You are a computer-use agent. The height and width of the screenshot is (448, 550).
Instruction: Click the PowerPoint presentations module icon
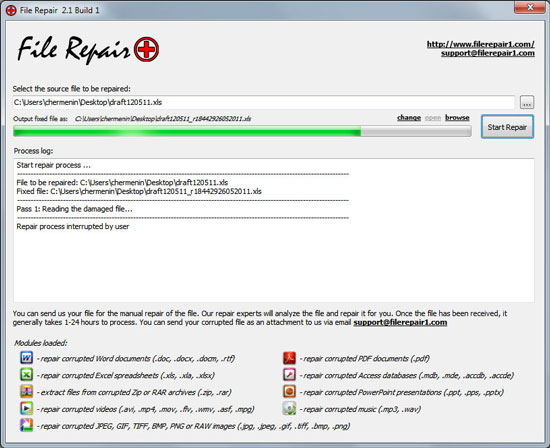point(289,392)
